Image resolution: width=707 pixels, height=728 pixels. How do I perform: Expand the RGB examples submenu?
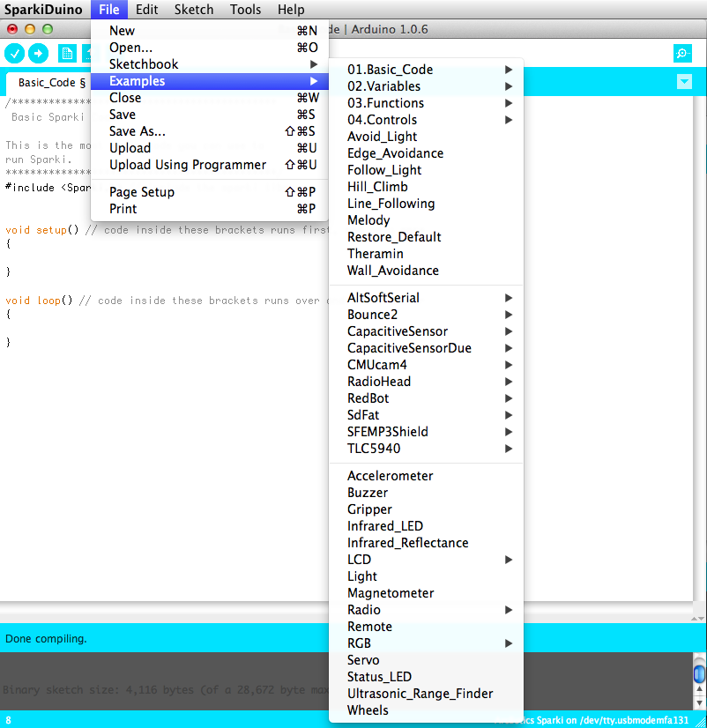click(x=427, y=643)
